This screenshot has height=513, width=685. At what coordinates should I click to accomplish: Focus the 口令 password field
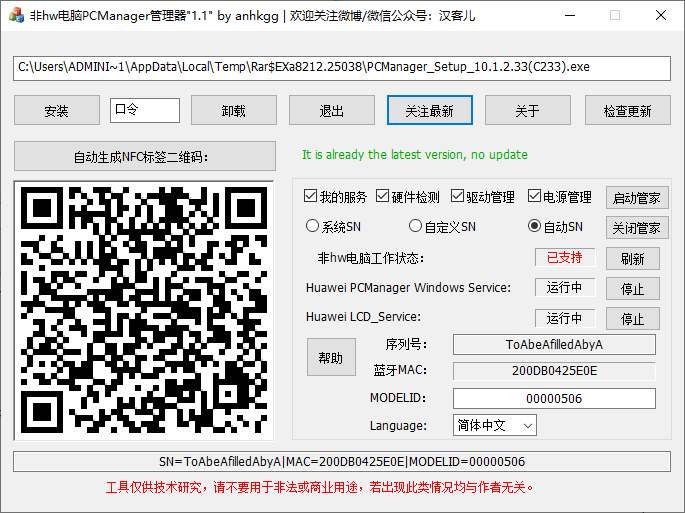coord(145,110)
